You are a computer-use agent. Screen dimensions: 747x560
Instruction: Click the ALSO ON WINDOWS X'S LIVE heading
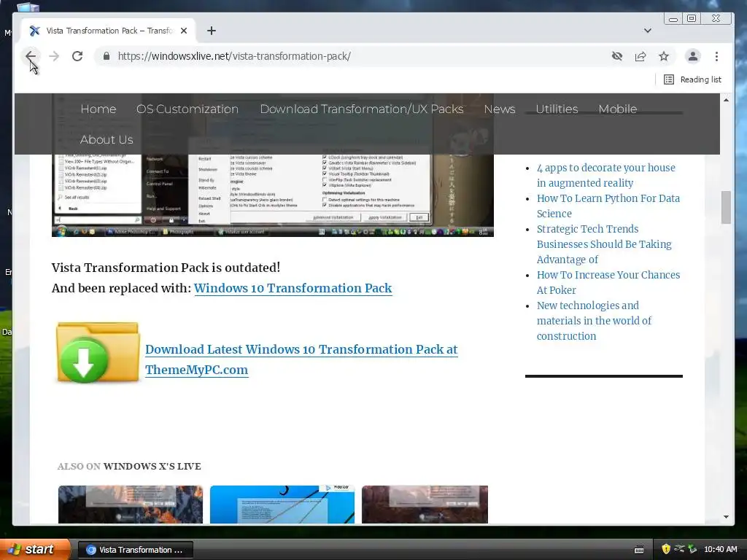click(129, 466)
